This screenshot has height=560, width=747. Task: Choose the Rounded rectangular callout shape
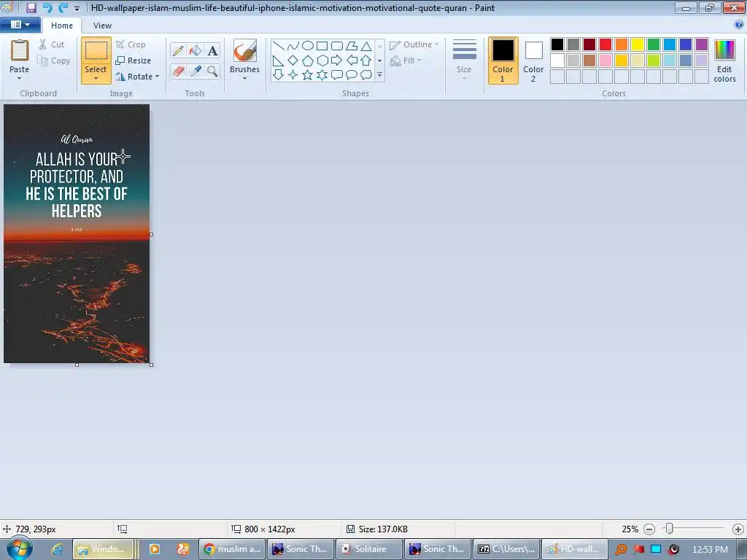337,75
